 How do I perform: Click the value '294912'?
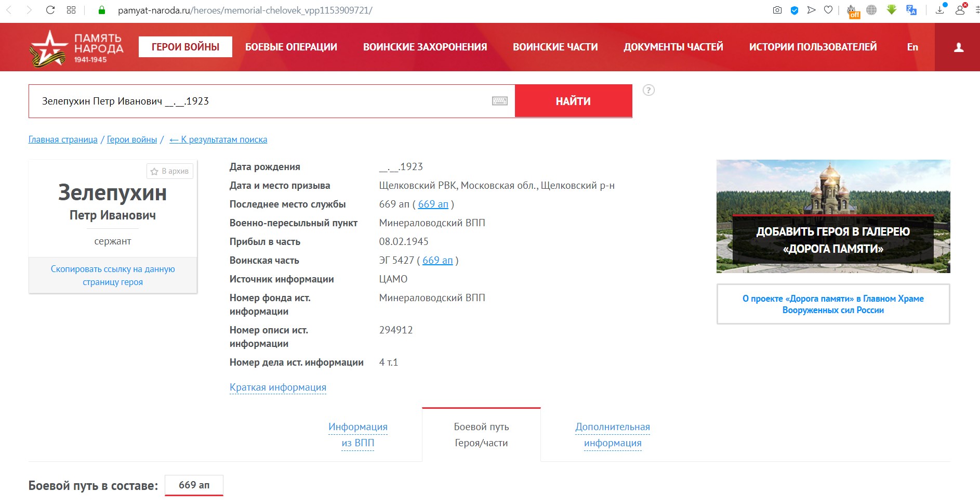396,330
